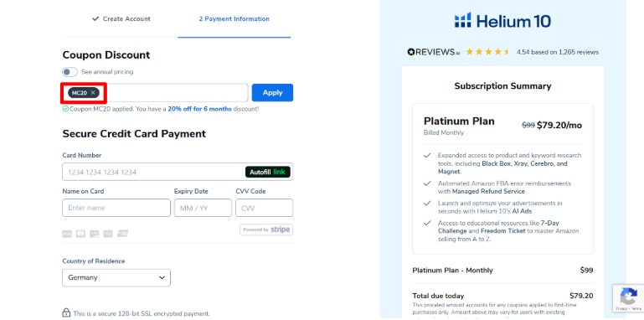Click the checkmark next to AI Ads feature
The width and height of the screenshot is (644, 320).
pyautogui.click(x=427, y=204)
